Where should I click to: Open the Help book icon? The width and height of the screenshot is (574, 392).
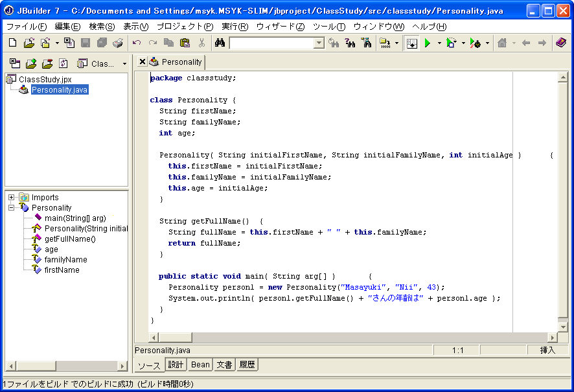click(560, 43)
